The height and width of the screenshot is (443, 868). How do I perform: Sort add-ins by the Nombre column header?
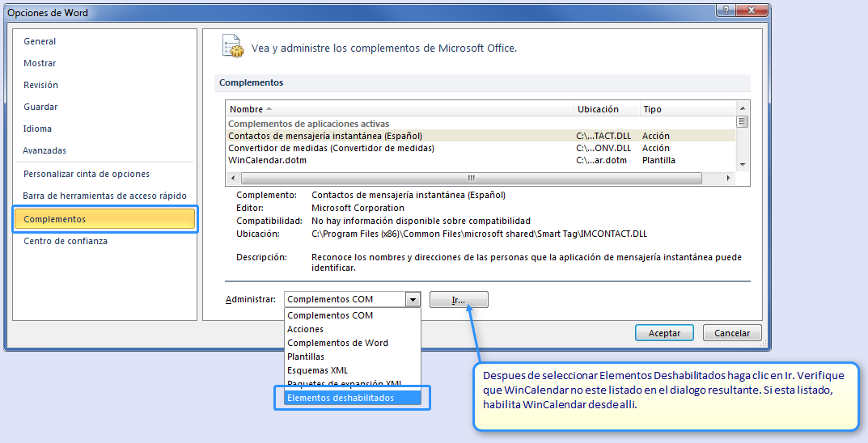coord(246,109)
